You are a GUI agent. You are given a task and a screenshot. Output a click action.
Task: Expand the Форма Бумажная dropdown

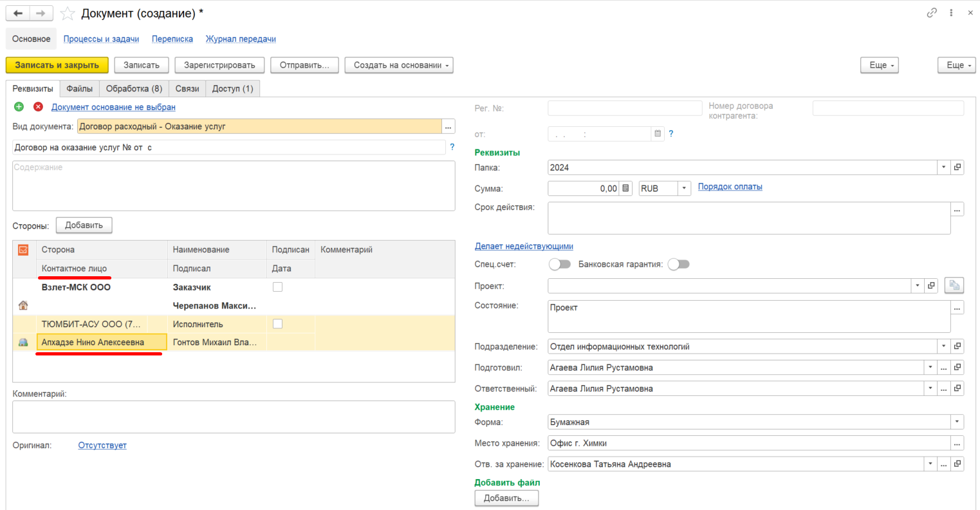pos(957,422)
